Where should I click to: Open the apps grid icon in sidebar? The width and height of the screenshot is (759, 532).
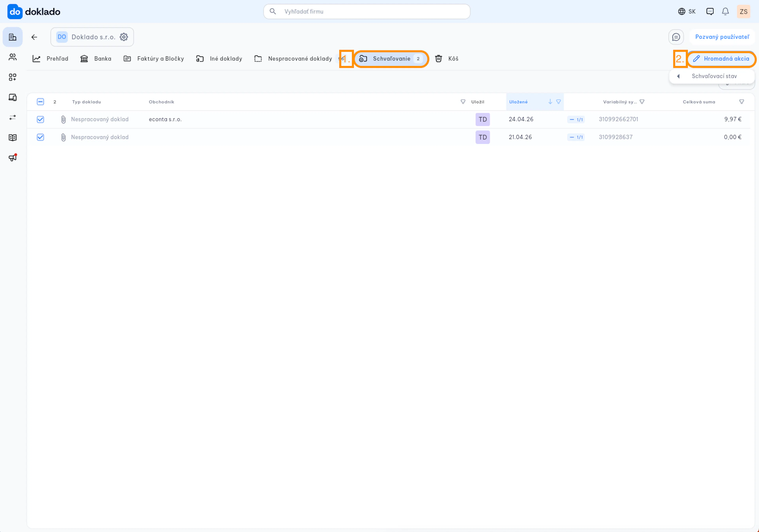[x=13, y=77]
